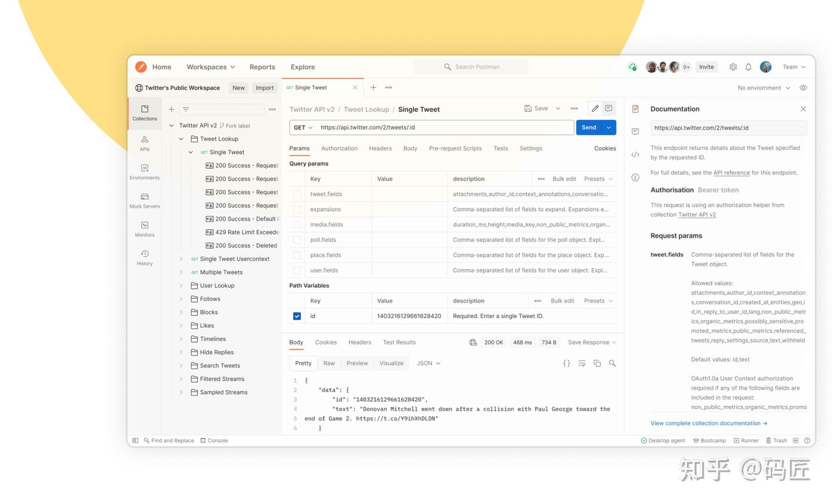
Task: Switch to the request Headers tab
Action: click(x=380, y=148)
